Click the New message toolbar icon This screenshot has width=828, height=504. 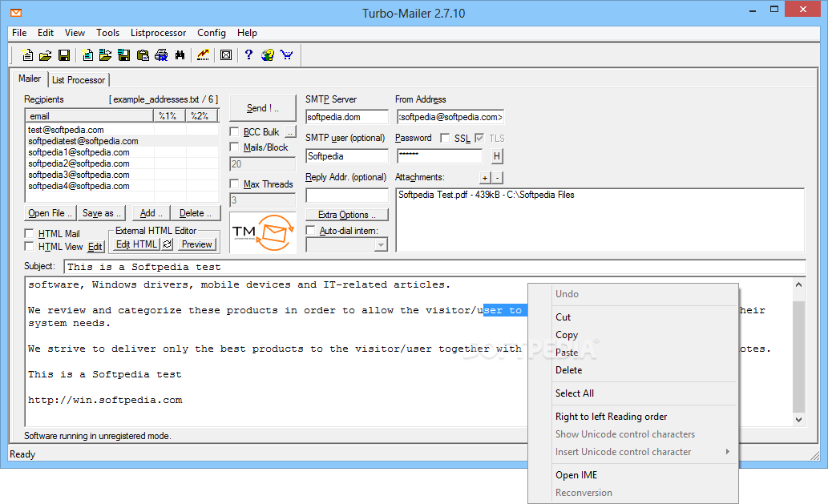coord(27,54)
